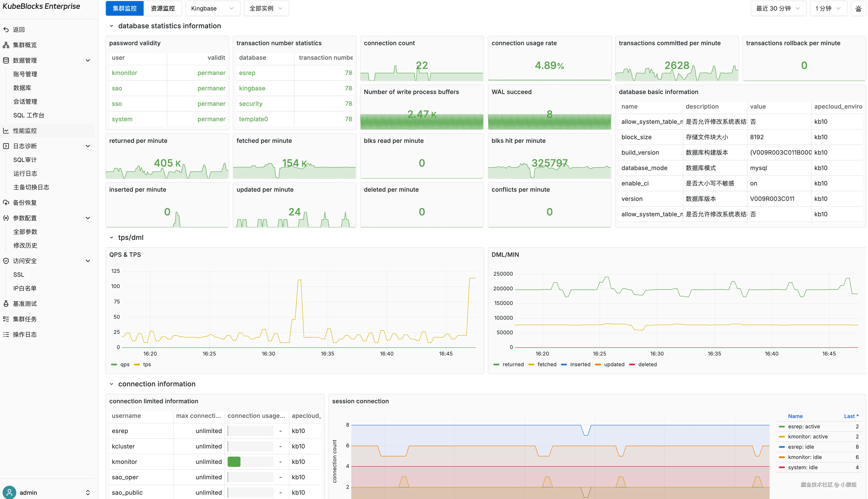Switch to the 资源监控 tab
Viewport: 868px width, 499px height.
click(162, 9)
